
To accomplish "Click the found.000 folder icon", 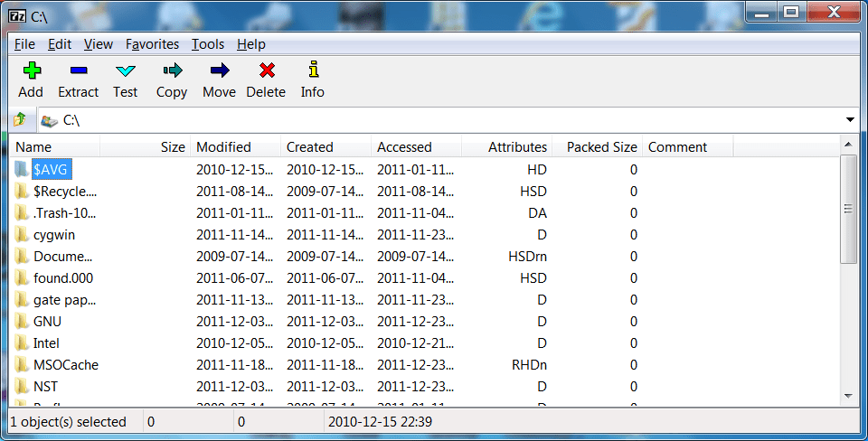I will 22,277.
